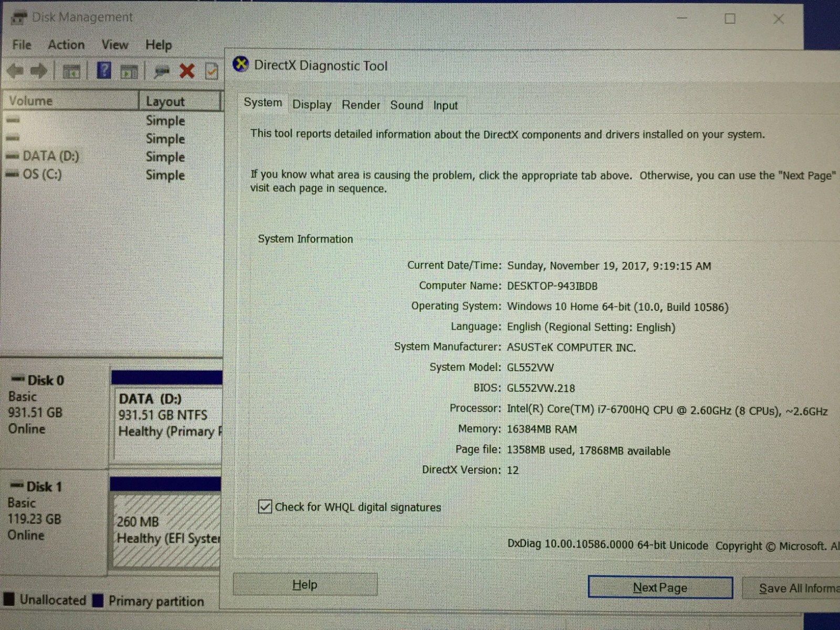840x630 pixels.
Task: Click the Language English value
Action: [591, 327]
